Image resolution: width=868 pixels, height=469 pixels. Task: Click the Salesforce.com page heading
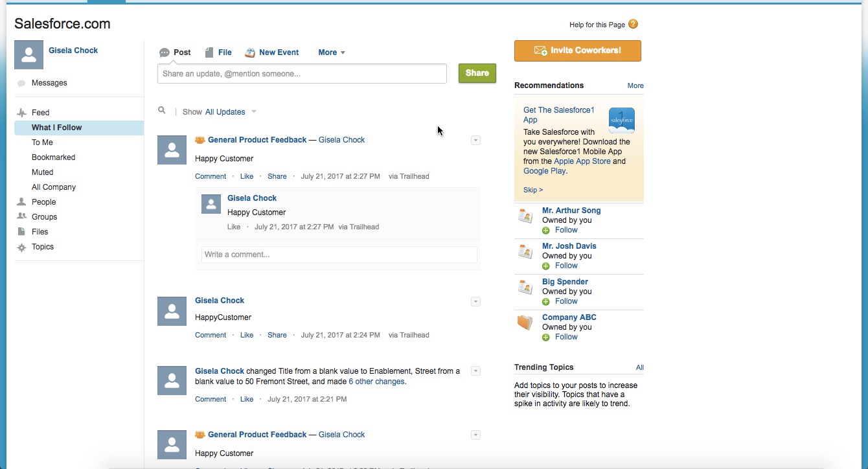(62, 24)
